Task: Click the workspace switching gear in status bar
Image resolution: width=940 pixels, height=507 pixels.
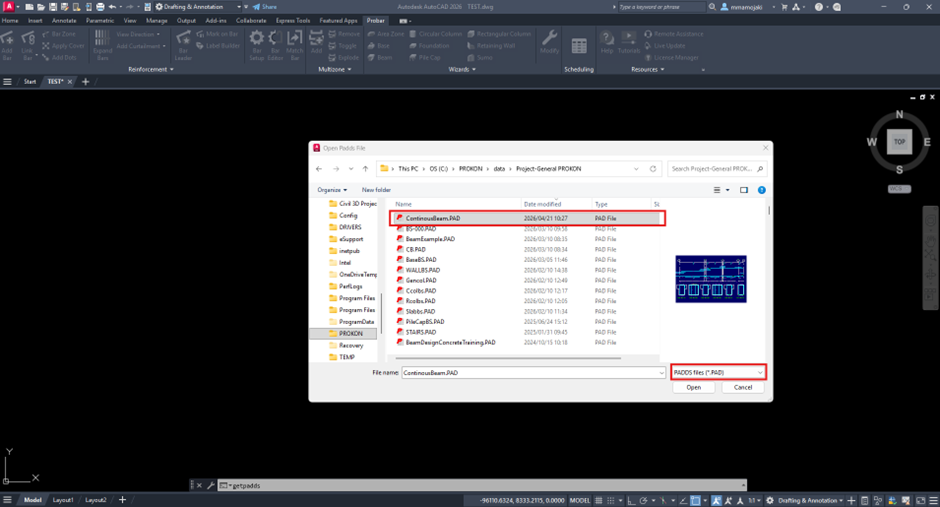Action: click(770, 500)
